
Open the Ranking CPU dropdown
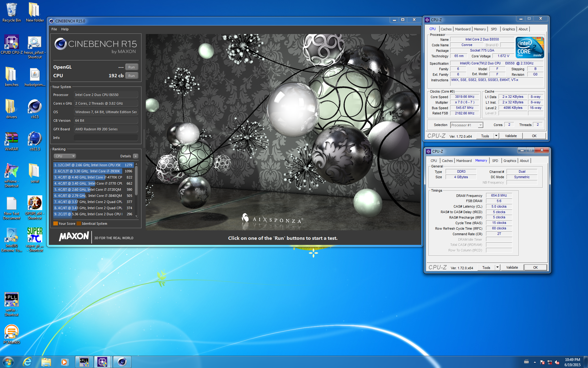(x=65, y=156)
